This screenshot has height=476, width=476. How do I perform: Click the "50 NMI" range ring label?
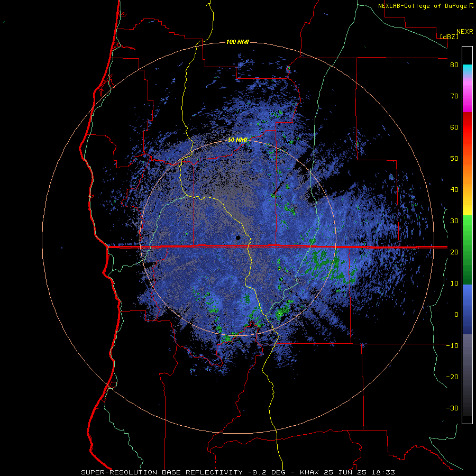point(237,140)
